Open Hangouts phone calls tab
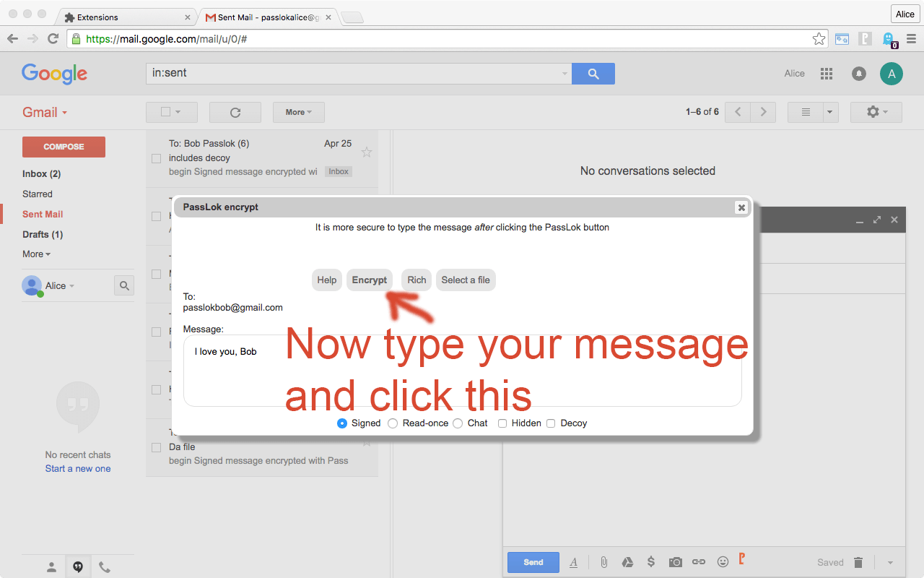 [105, 567]
